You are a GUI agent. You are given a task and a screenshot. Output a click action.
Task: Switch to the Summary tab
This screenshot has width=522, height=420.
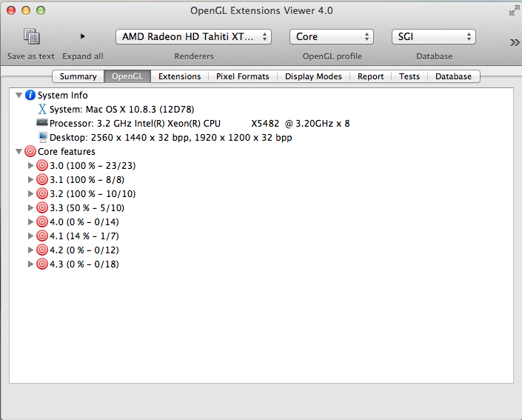pos(78,76)
